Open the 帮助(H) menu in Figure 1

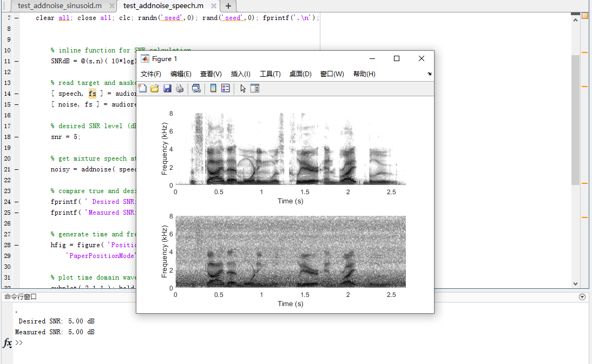[364, 74]
